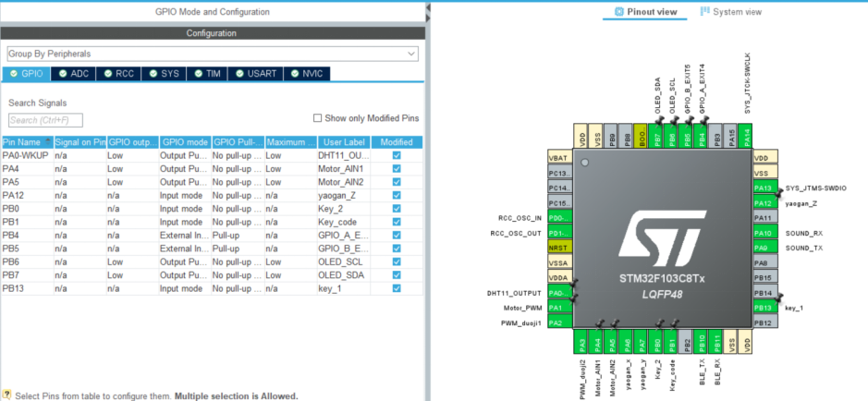The width and height of the screenshot is (868, 401).
Task: Select the PA9 pin labeled SOUND_TX
Action: click(x=764, y=248)
